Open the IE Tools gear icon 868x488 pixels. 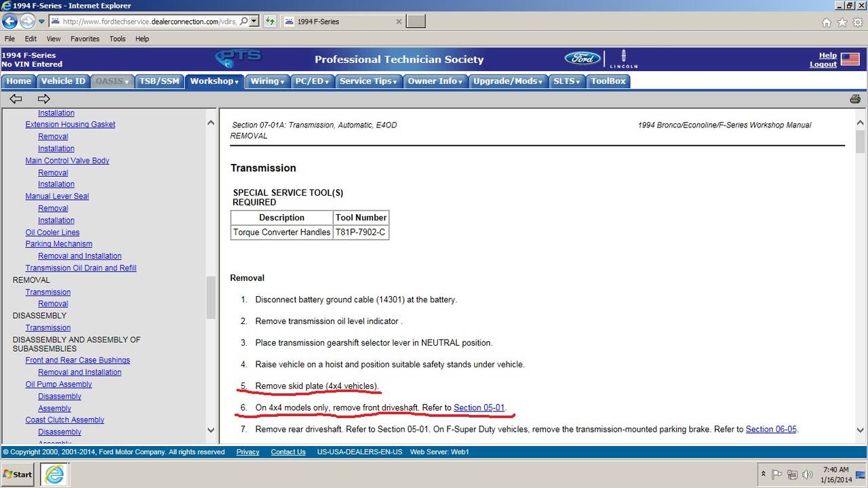[x=858, y=22]
